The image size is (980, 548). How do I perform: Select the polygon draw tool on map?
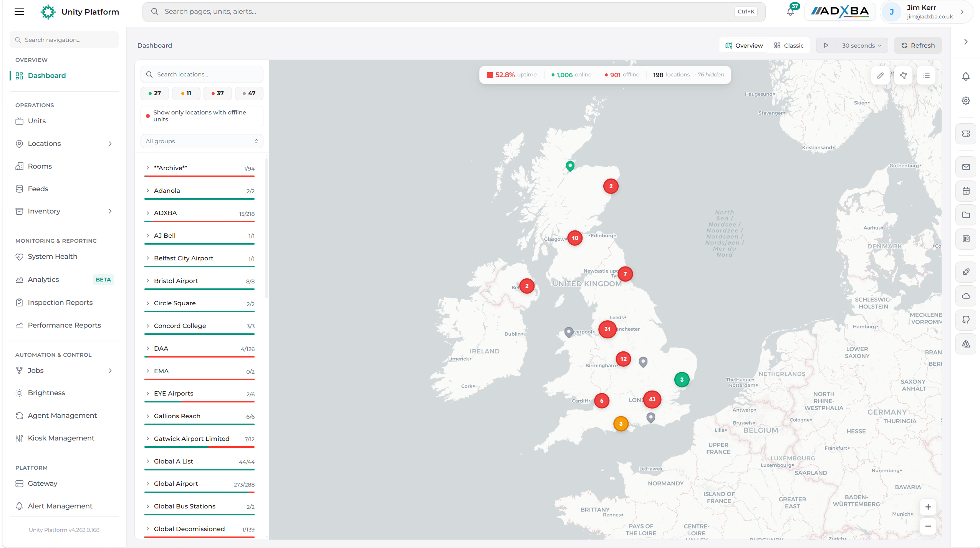[x=903, y=75]
